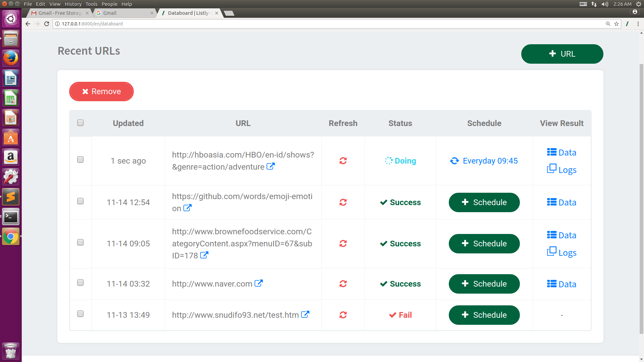Check the hboasia.com row checkbox
This screenshot has height=362, width=644.
coord(80,160)
